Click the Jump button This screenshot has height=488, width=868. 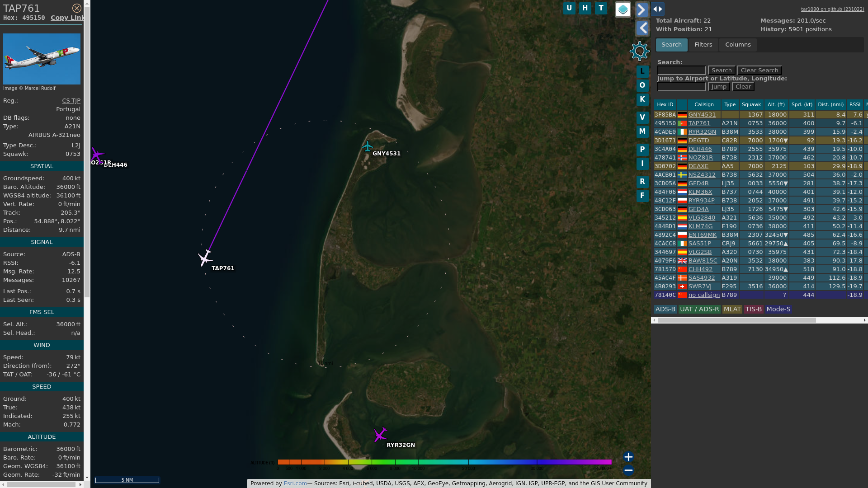718,87
